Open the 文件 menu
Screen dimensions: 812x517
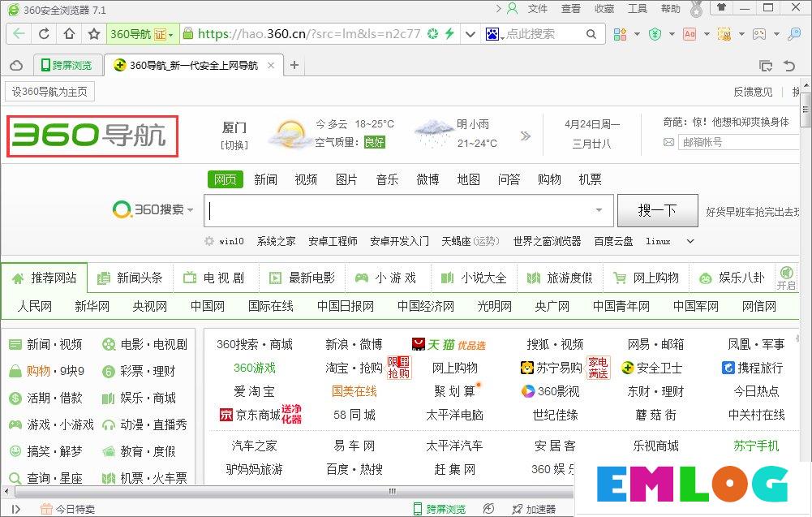[538, 9]
